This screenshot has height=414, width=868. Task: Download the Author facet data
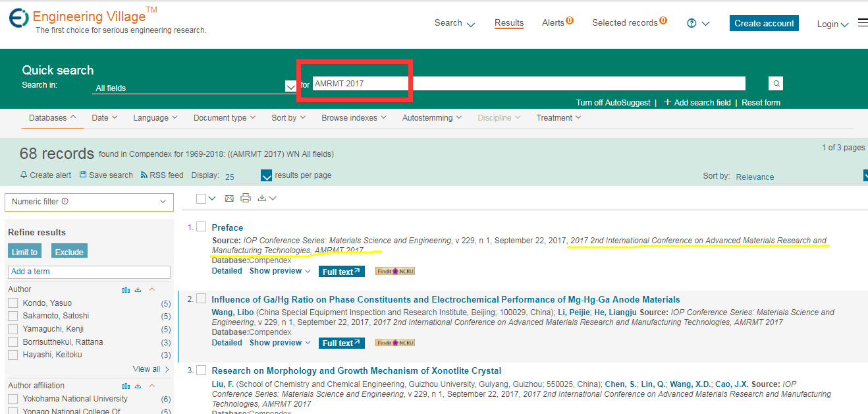pyautogui.click(x=138, y=289)
